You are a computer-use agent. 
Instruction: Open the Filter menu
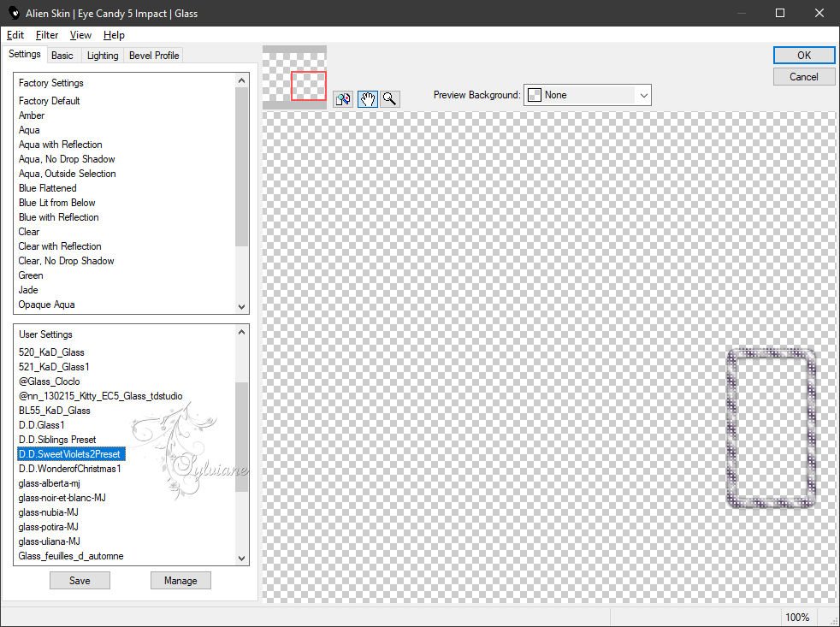pyautogui.click(x=47, y=35)
